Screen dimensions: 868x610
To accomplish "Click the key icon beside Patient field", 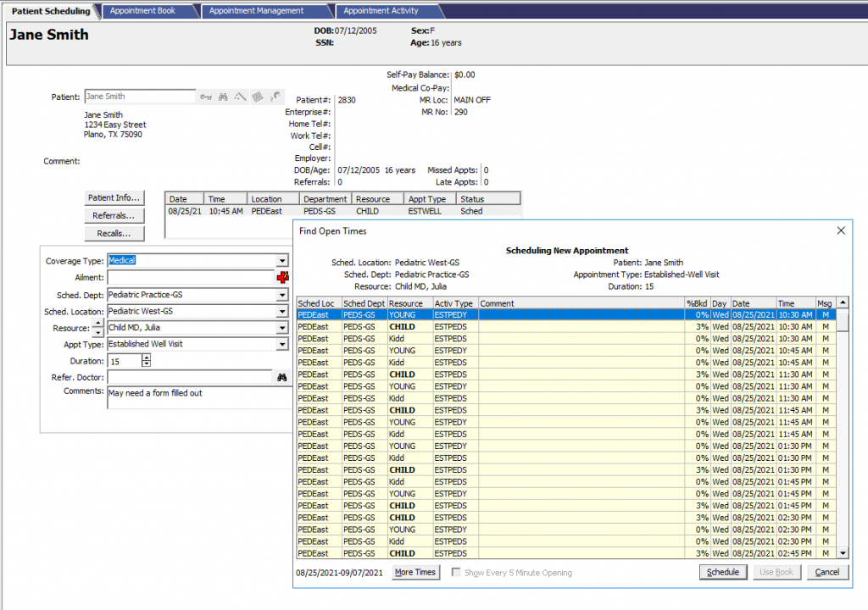I will (206, 97).
